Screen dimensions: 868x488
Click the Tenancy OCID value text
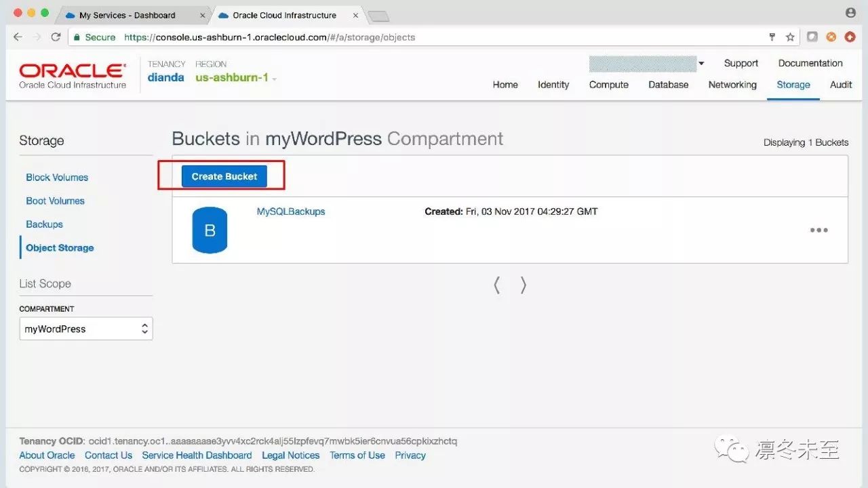tap(273, 441)
